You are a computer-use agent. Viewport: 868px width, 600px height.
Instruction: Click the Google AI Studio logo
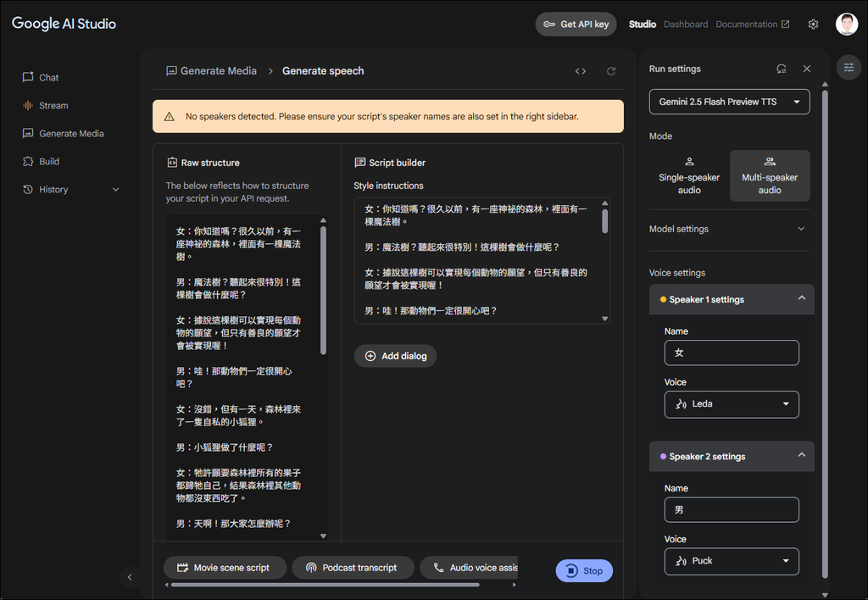(x=64, y=23)
